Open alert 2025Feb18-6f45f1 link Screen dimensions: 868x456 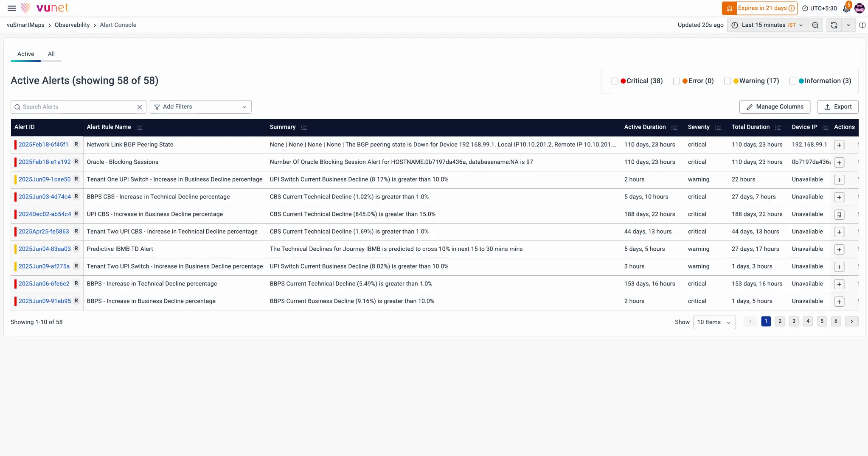pyautogui.click(x=43, y=145)
